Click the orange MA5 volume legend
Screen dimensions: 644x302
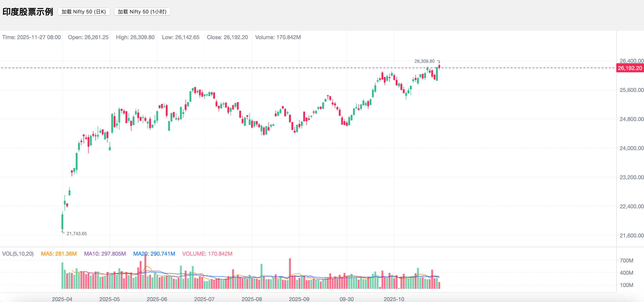[59, 254]
